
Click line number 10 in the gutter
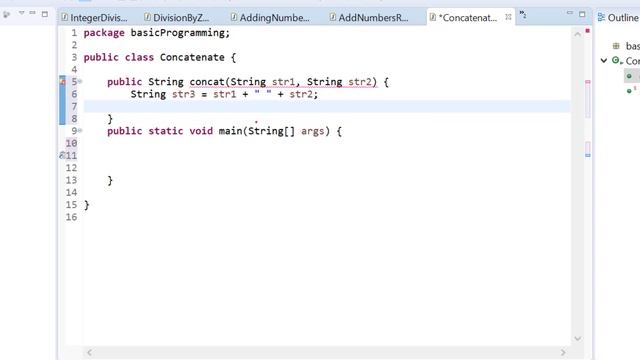point(71,143)
